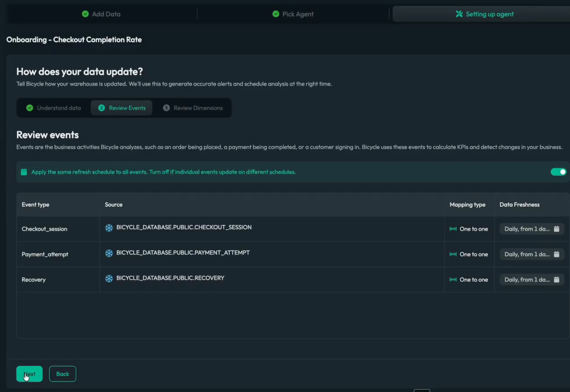Click the Review Dimensions step number icon
The image size is (570, 392).
pos(166,108)
